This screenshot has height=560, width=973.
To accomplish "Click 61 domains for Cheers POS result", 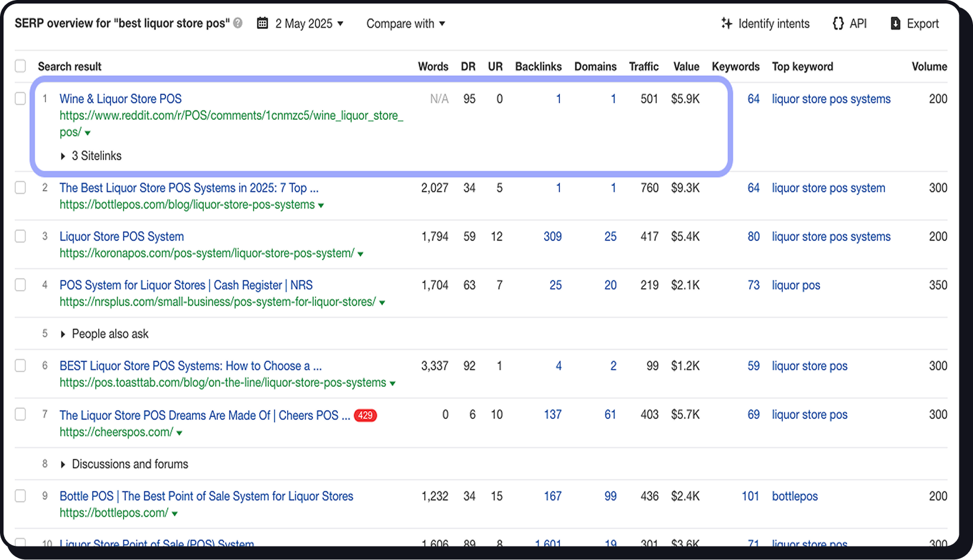I will point(610,414).
